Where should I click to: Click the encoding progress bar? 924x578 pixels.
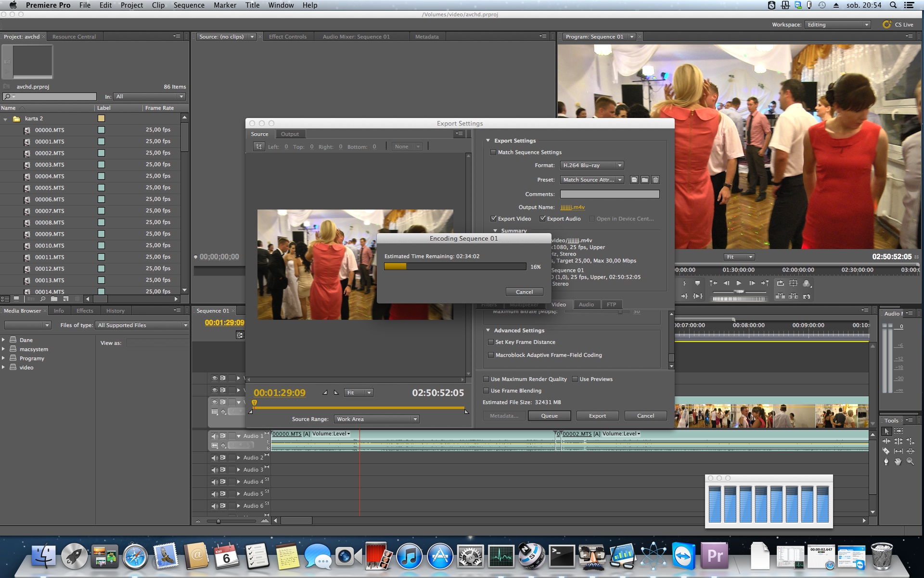pyautogui.click(x=455, y=266)
